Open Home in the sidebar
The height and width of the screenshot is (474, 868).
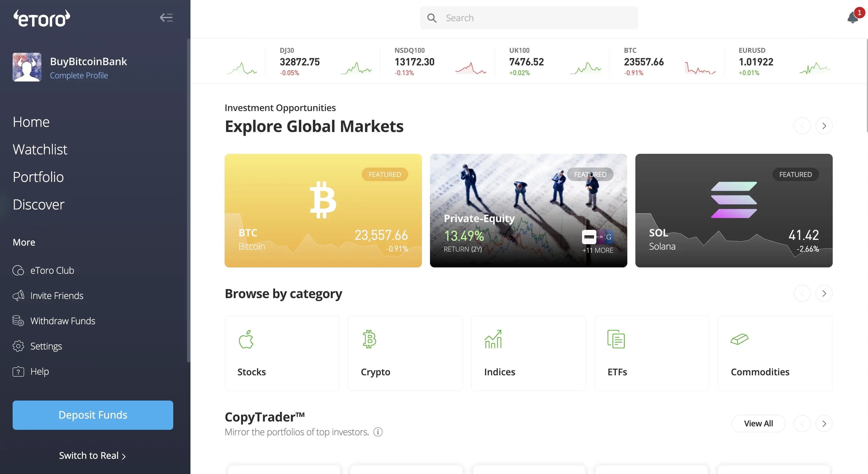click(x=31, y=122)
